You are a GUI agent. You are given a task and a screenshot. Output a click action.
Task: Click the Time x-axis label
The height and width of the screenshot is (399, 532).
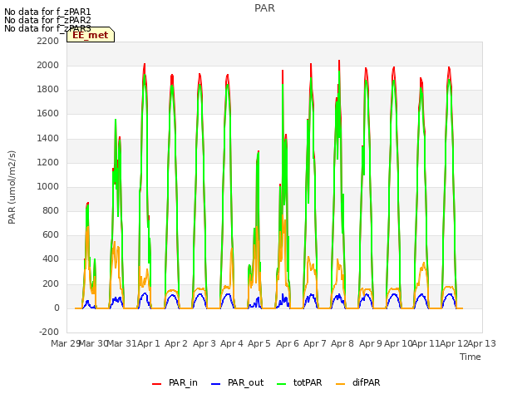click(x=470, y=357)
